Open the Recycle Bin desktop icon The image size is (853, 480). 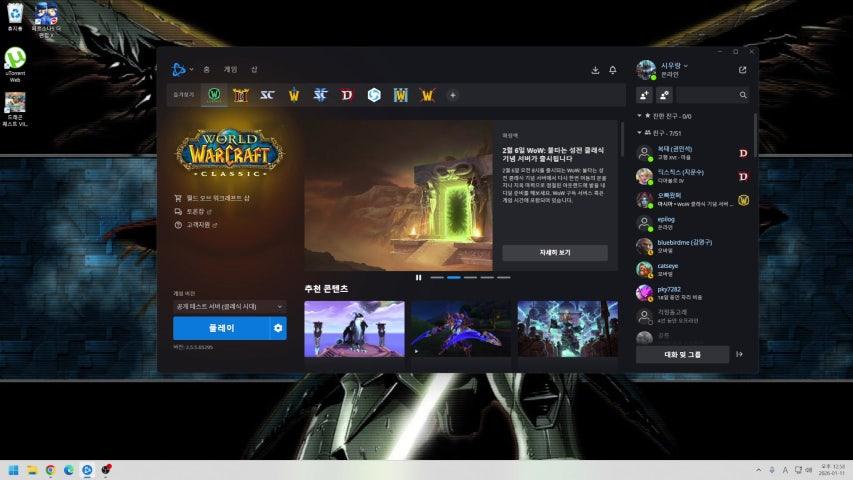click(x=15, y=17)
